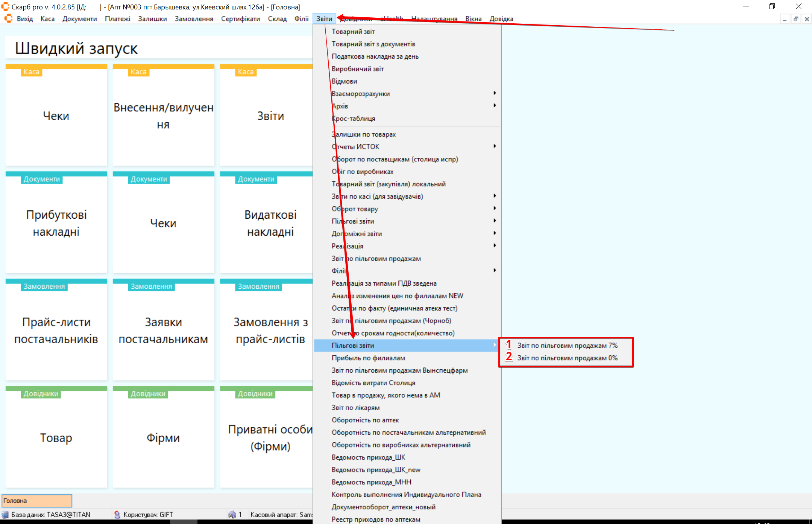The image size is (812, 524).
Task: Open the Довідники Товар tile
Action: [x=56, y=438]
